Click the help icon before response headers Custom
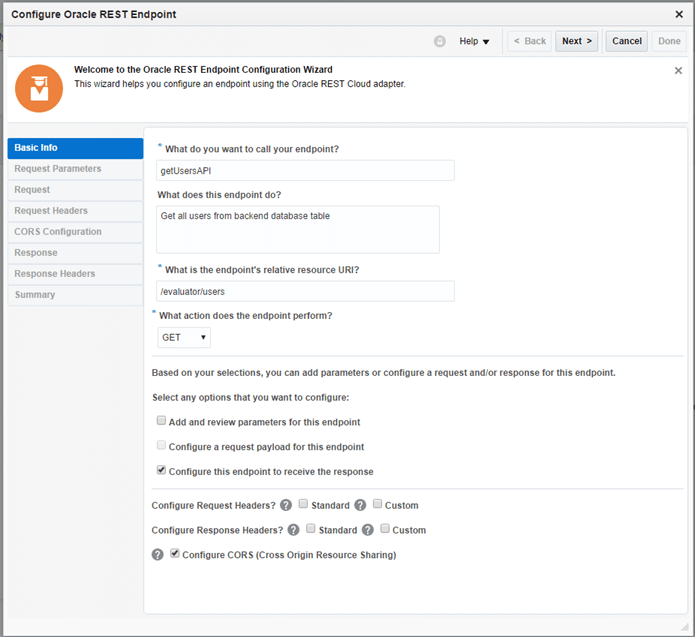The height and width of the screenshot is (637, 695). (x=368, y=530)
